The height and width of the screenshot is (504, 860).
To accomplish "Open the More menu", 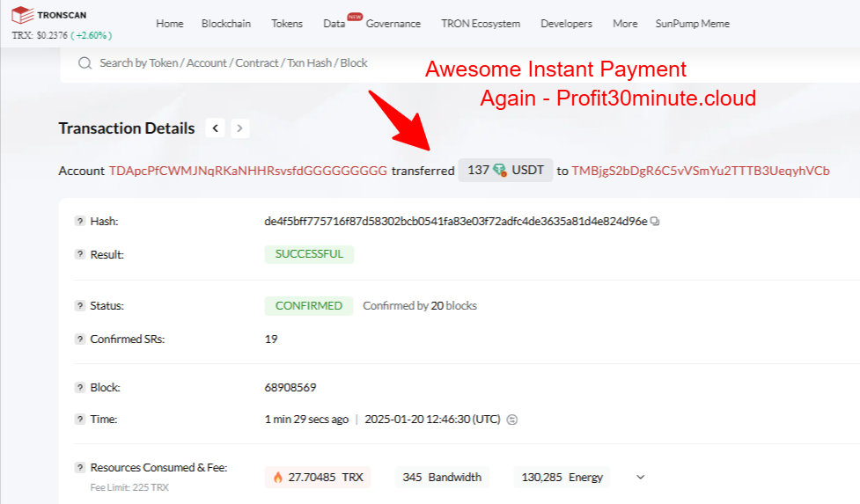I will [x=625, y=24].
